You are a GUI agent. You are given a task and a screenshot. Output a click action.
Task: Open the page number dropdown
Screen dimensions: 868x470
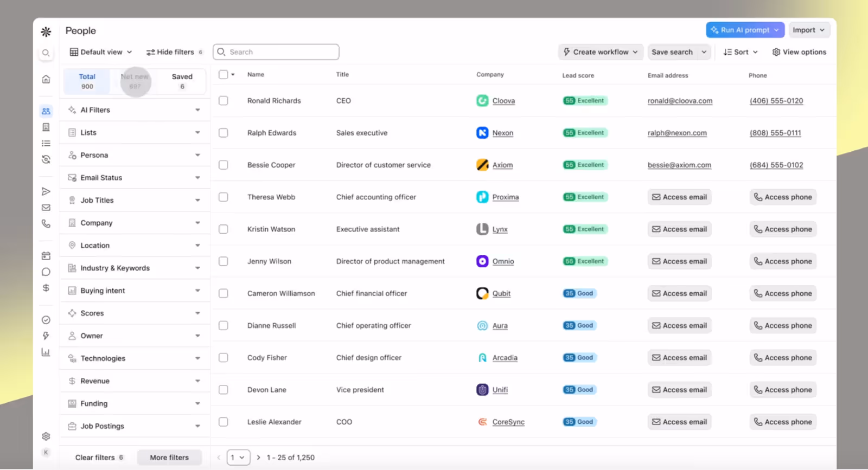pyautogui.click(x=238, y=458)
